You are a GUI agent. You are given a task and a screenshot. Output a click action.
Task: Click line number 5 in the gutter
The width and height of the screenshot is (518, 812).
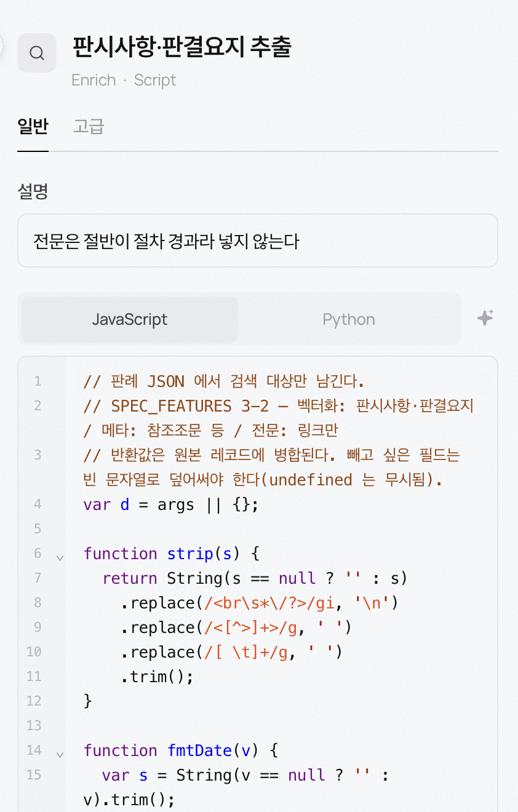pyautogui.click(x=38, y=529)
